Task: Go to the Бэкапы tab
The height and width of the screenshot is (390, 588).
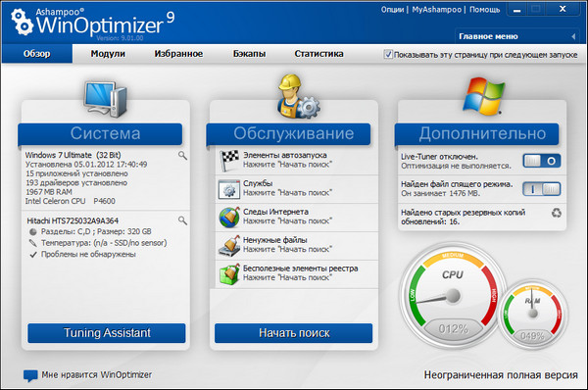Action: (249, 54)
